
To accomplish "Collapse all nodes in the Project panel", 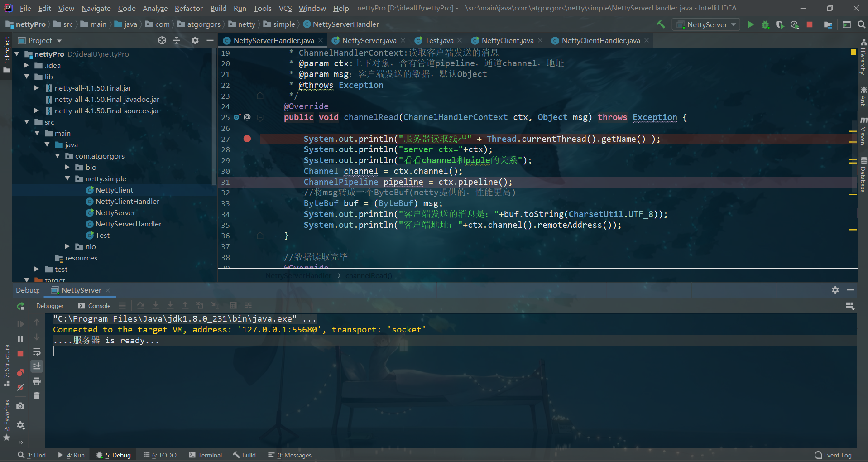I will pos(177,40).
